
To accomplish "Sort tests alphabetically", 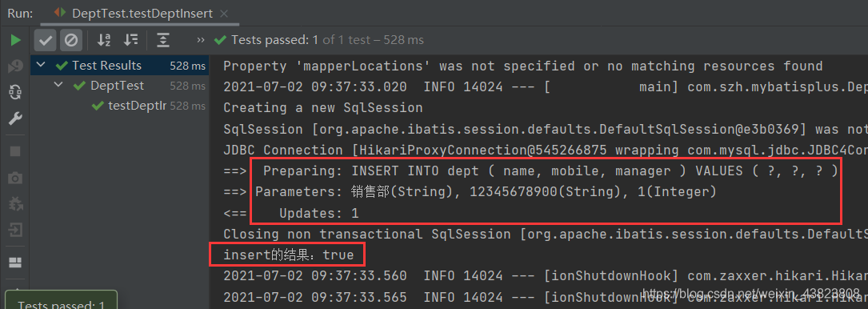I will (104, 40).
